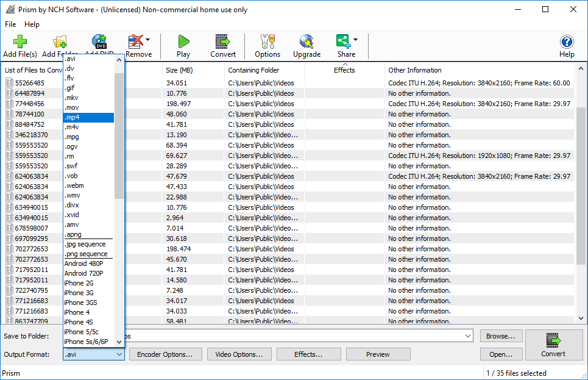This screenshot has height=380, width=588.
Task: Choose iPhone 5s/6/6P preset
Action: (x=88, y=342)
